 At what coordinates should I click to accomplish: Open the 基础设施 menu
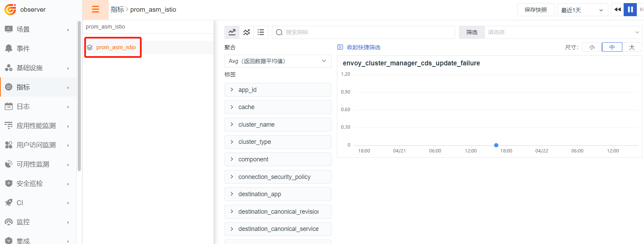[x=38, y=68]
